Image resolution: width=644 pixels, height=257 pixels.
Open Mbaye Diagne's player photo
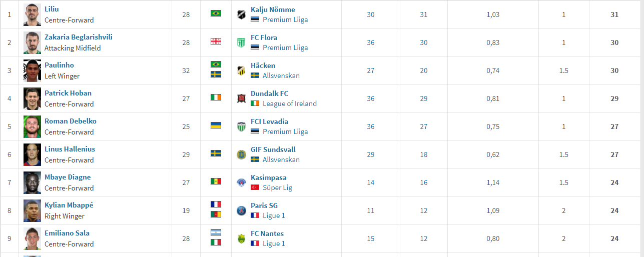tap(32, 182)
